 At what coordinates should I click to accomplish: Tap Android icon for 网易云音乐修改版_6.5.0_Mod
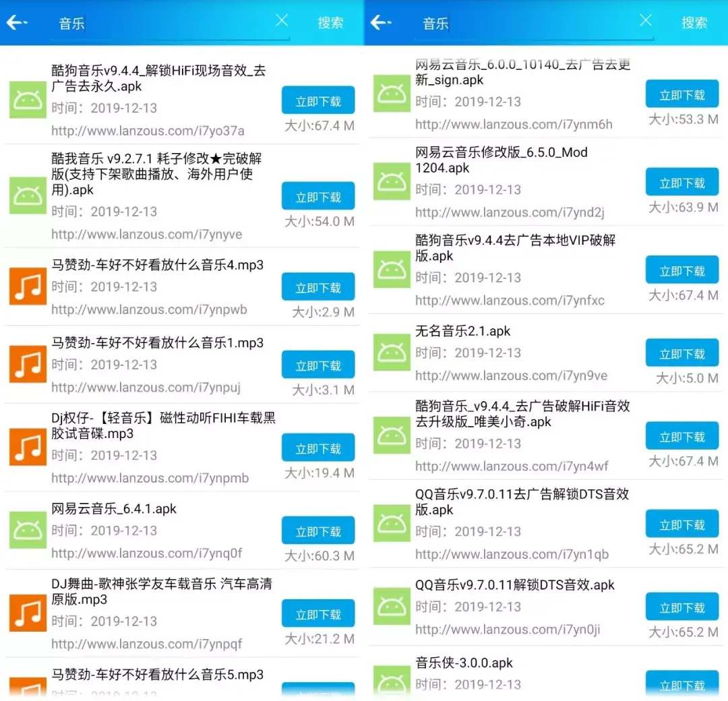pyautogui.click(x=392, y=181)
